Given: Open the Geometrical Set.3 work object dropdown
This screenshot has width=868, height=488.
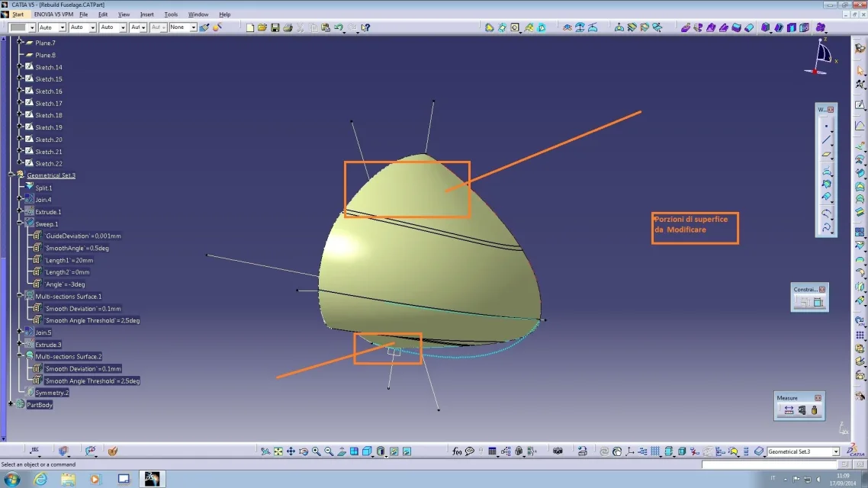Looking at the screenshot, I should pos(836,452).
